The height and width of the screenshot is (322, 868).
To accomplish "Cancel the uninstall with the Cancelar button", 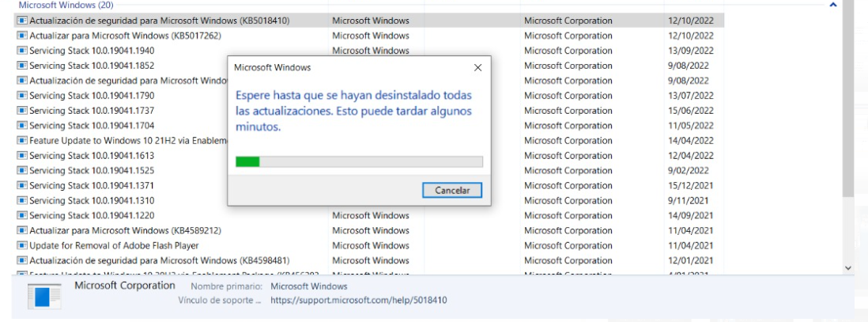I will click(451, 190).
